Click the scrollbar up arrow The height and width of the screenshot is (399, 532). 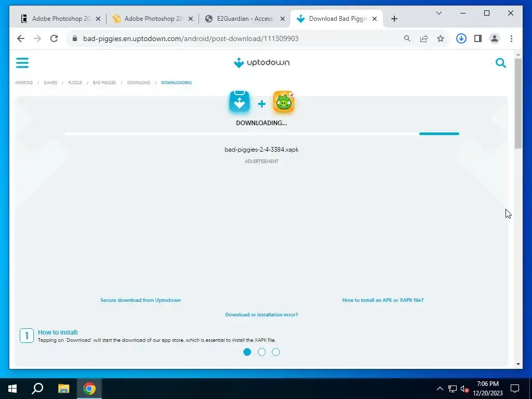518,54
